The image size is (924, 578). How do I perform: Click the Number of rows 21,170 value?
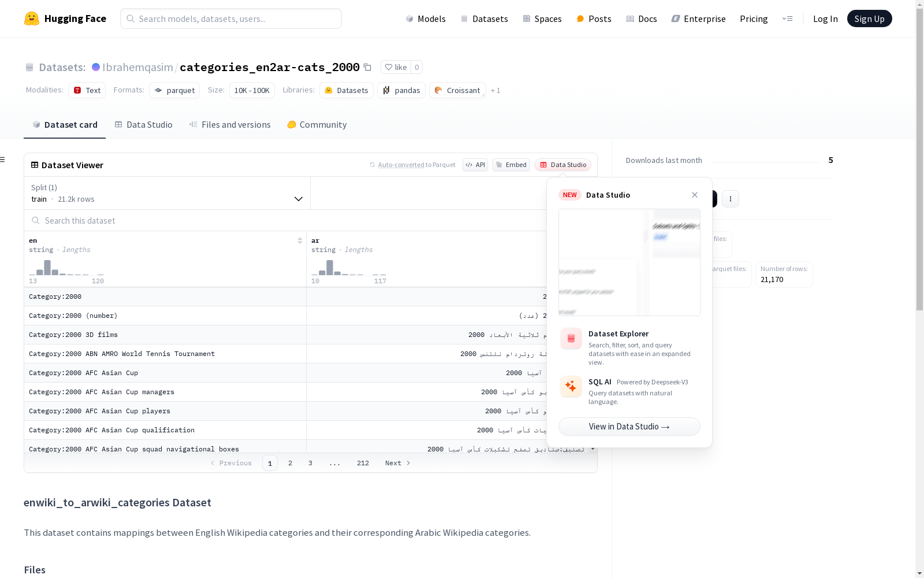(x=772, y=279)
